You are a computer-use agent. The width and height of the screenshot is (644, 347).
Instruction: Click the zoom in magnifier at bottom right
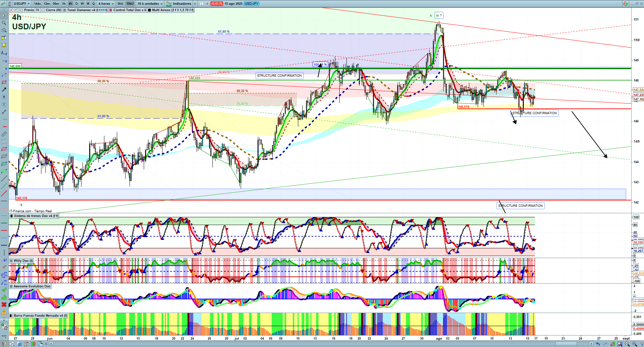coord(635,344)
